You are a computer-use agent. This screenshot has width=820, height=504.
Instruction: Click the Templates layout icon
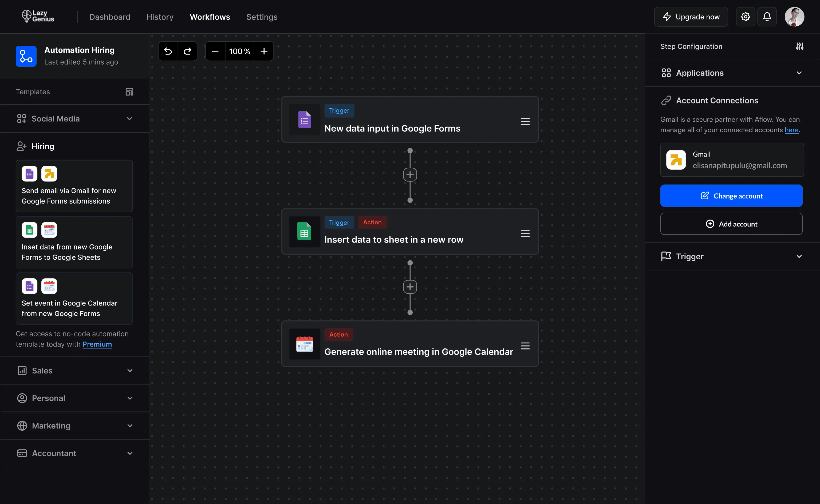(129, 92)
